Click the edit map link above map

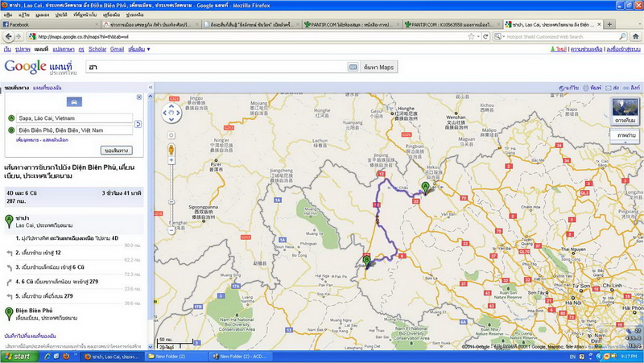(569, 88)
